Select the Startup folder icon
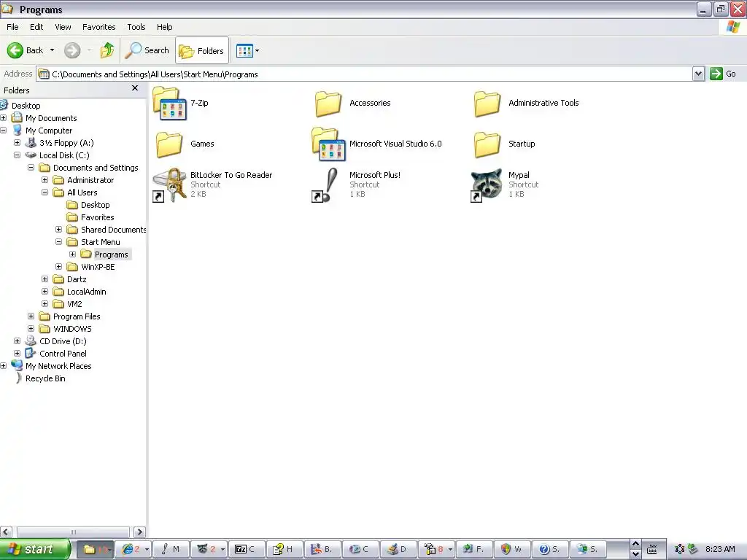Screen dimensions: 747x560 click(x=487, y=144)
